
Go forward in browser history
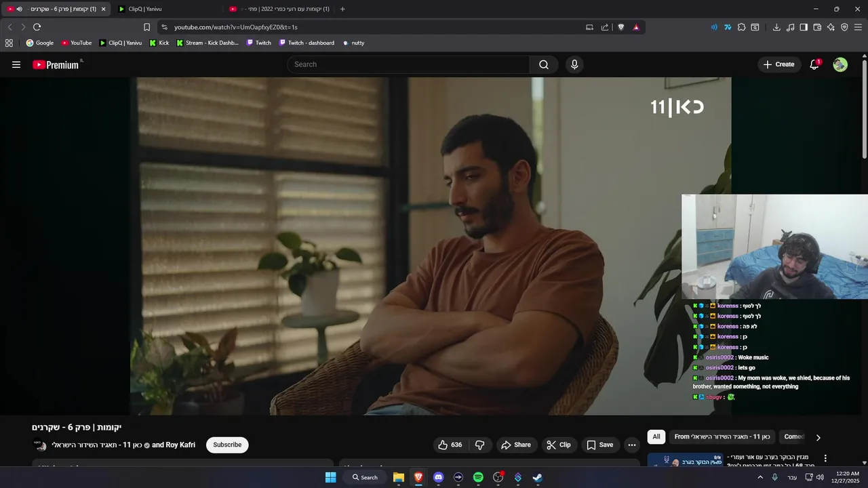pos(23,27)
